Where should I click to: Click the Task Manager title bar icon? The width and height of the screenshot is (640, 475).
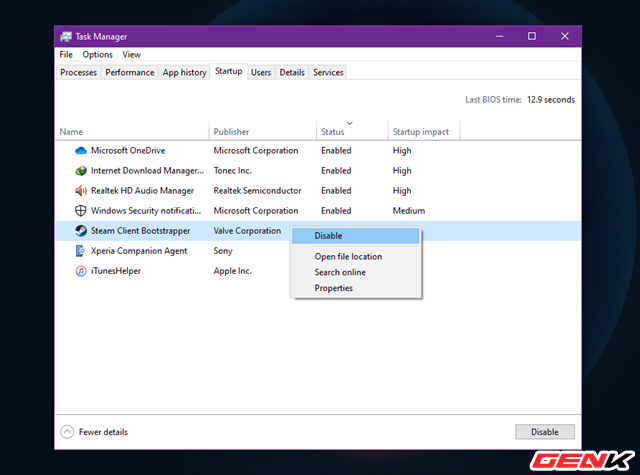[66, 36]
